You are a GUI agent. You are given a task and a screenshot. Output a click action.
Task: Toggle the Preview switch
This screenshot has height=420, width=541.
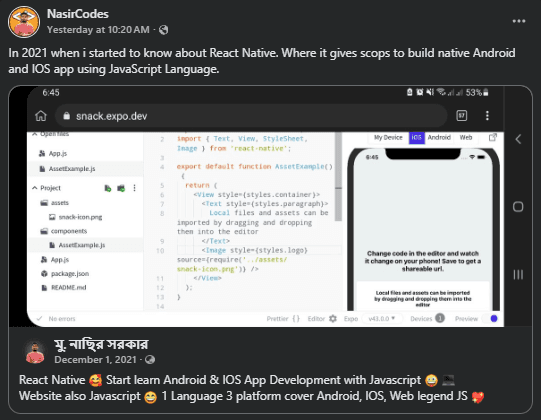click(490, 319)
